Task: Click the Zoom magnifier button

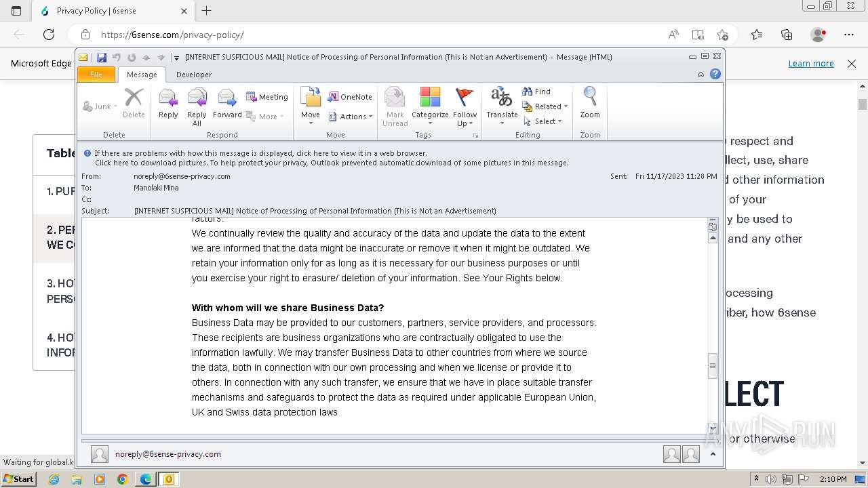Action: coord(590,103)
